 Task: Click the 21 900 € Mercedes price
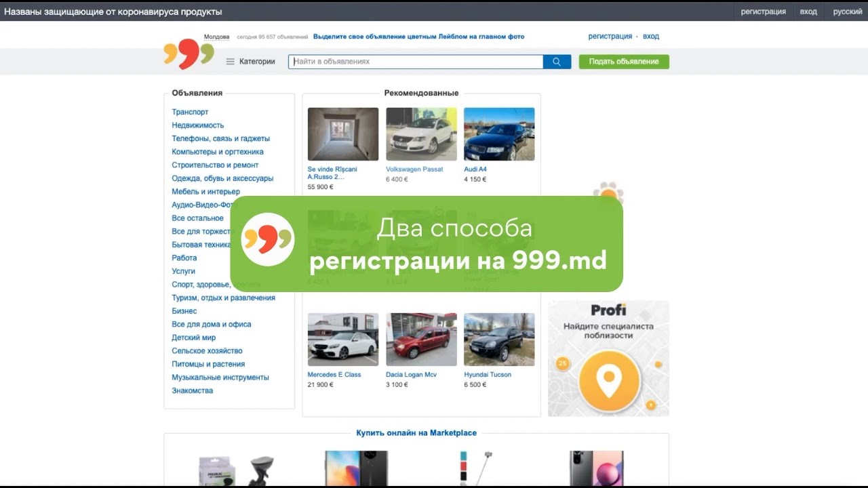pos(321,385)
